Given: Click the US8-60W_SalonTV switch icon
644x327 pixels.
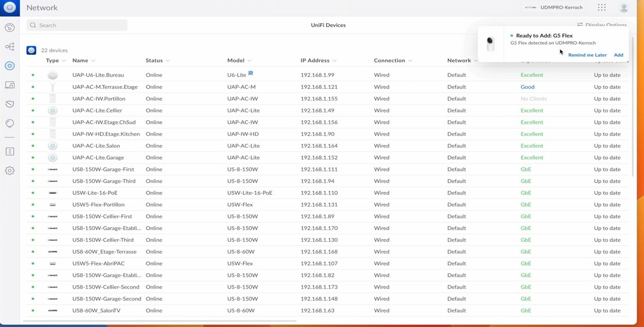Looking at the screenshot, I should click(53, 310).
